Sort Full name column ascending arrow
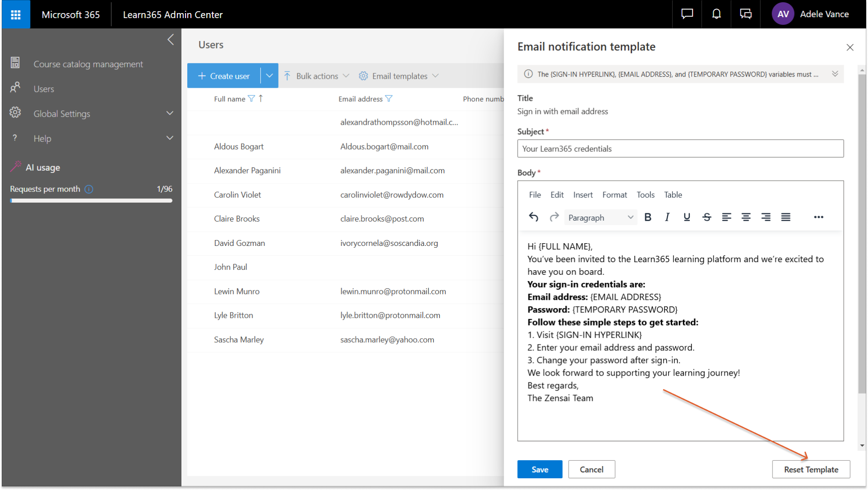This screenshot has height=490, width=868. click(x=261, y=99)
